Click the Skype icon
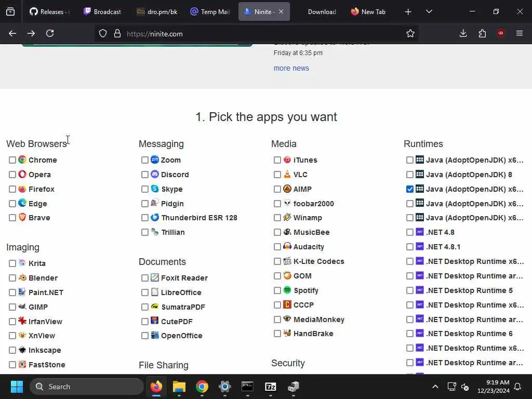Viewport: 532px width, 399px height. (155, 189)
